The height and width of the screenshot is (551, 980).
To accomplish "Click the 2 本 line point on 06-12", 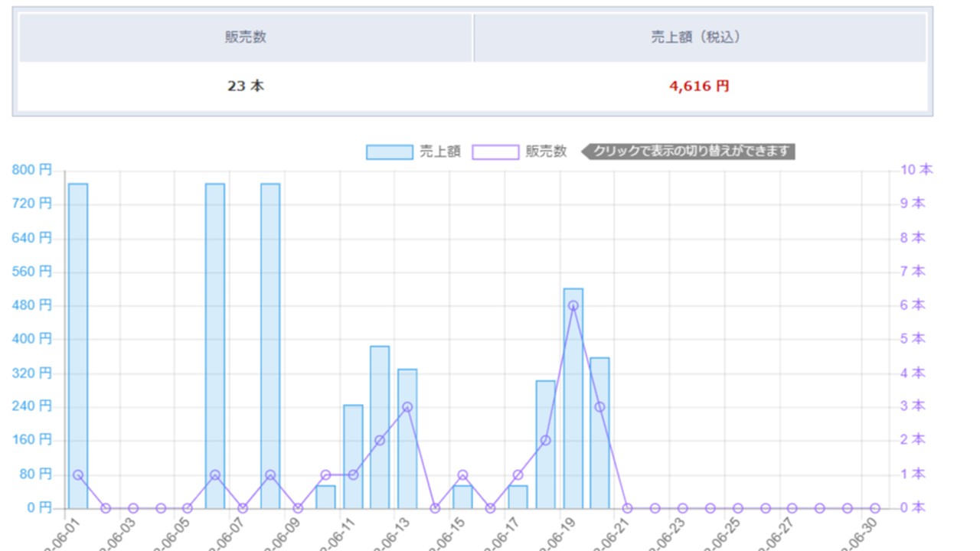I will point(380,441).
